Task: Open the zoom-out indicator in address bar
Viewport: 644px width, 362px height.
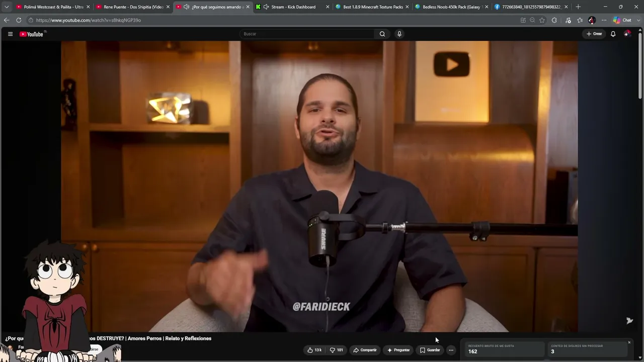Action: point(532,20)
